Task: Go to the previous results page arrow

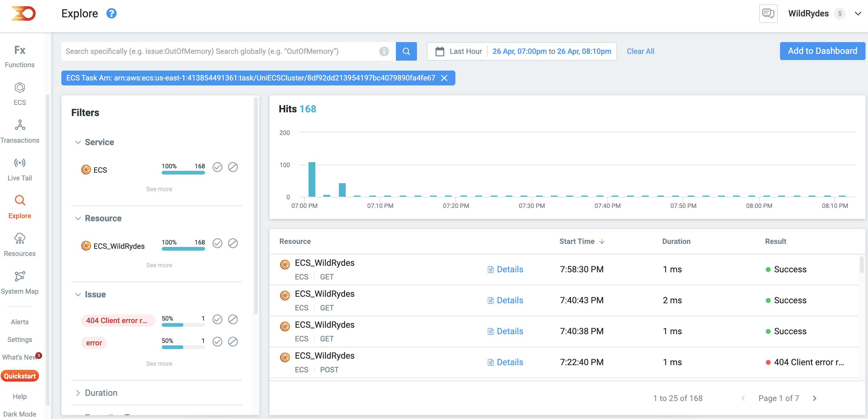Action: (743, 398)
